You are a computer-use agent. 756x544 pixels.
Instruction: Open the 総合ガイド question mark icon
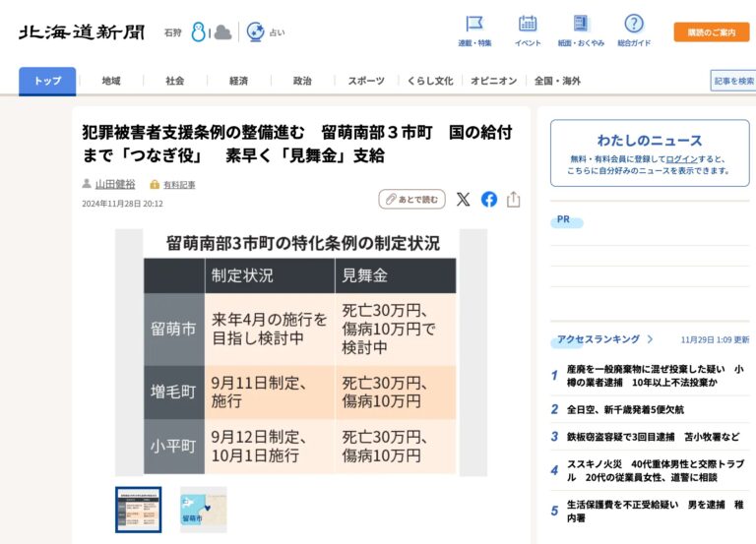pos(634,24)
